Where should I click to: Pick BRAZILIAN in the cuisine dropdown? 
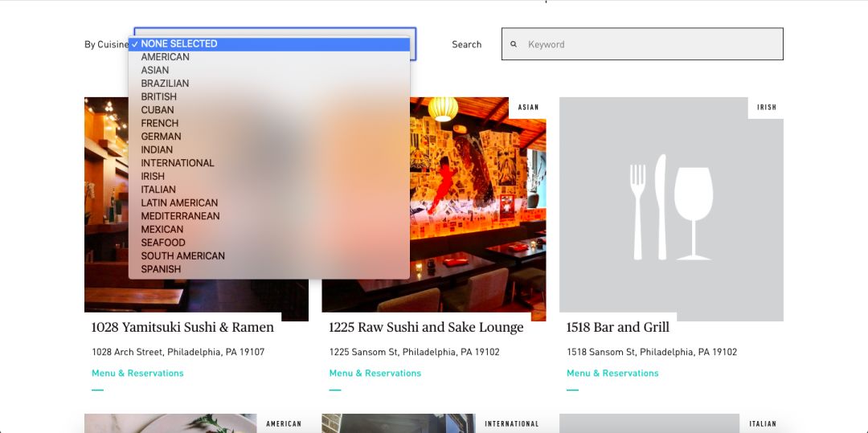tap(269, 84)
